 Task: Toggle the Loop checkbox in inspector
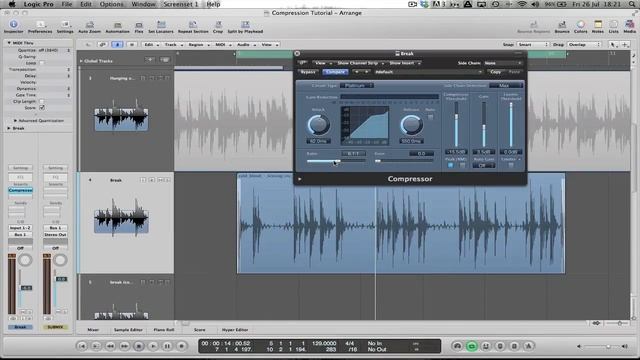pos(42,63)
